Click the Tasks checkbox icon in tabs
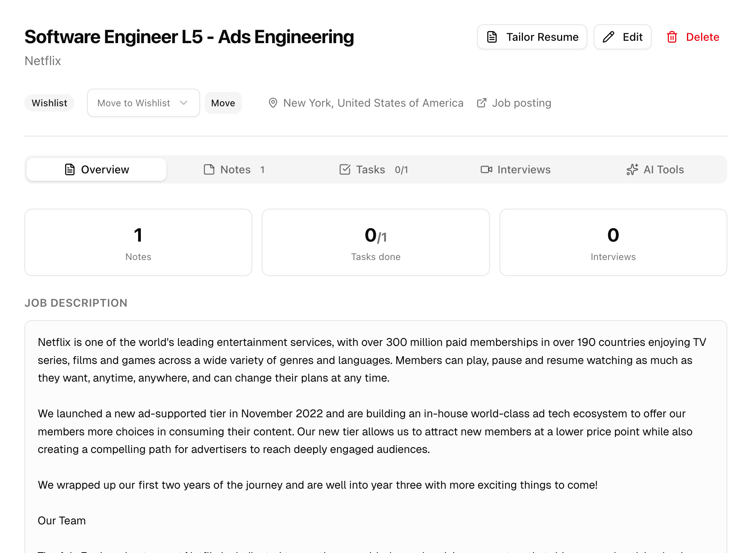 point(345,169)
